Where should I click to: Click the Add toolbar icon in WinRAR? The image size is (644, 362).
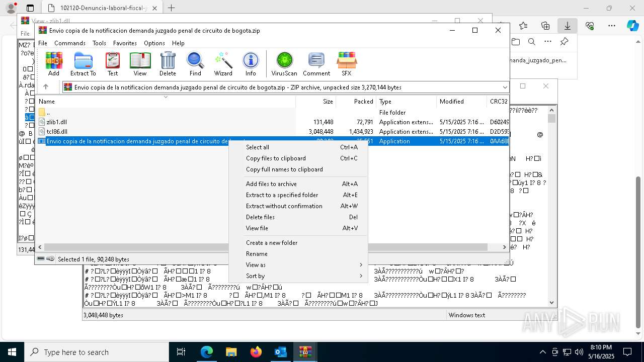pyautogui.click(x=54, y=64)
